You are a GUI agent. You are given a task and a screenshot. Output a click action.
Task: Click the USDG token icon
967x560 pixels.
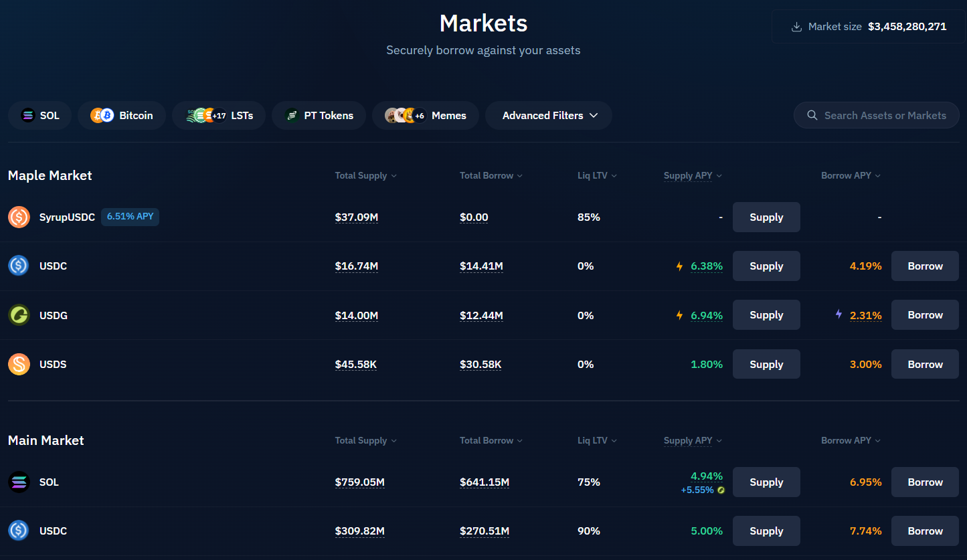(19, 315)
